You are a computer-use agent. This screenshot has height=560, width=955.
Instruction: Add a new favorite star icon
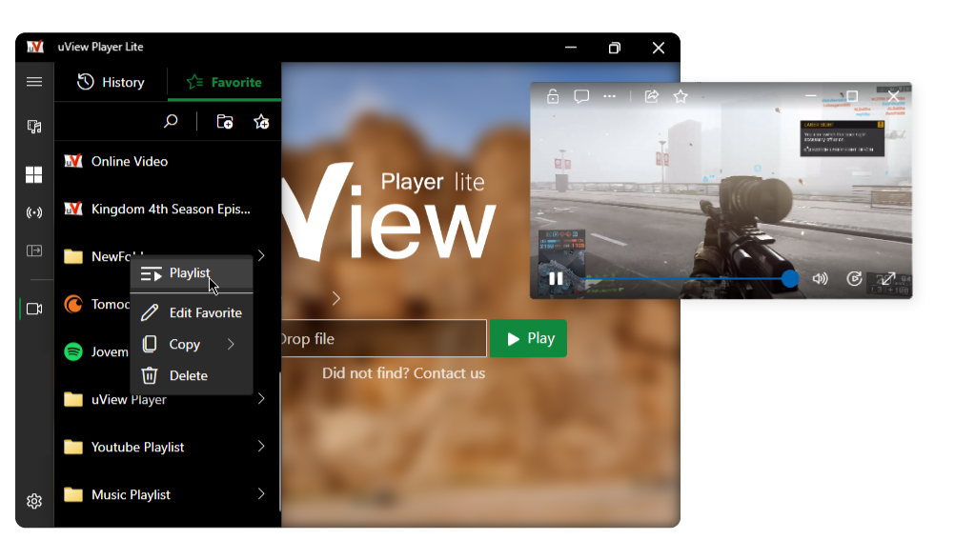coord(261,121)
